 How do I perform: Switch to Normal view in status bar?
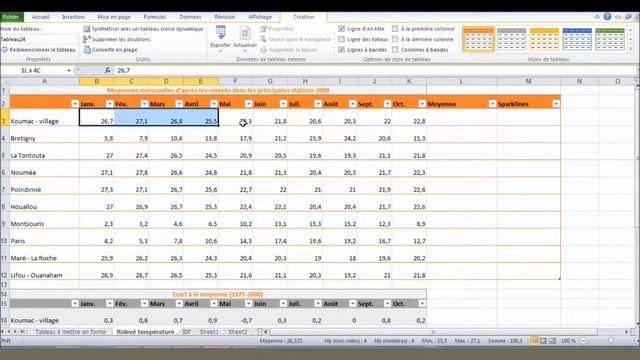coord(534,341)
